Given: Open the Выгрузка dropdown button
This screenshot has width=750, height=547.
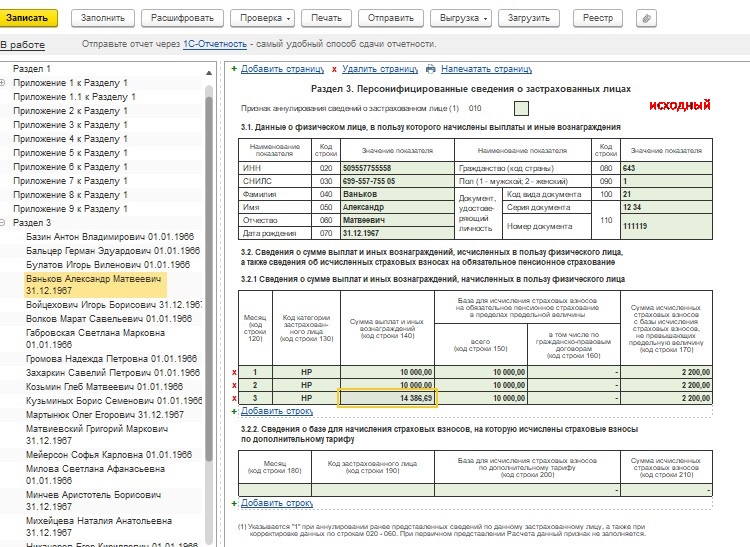Looking at the screenshot, I should coord(461,18).
